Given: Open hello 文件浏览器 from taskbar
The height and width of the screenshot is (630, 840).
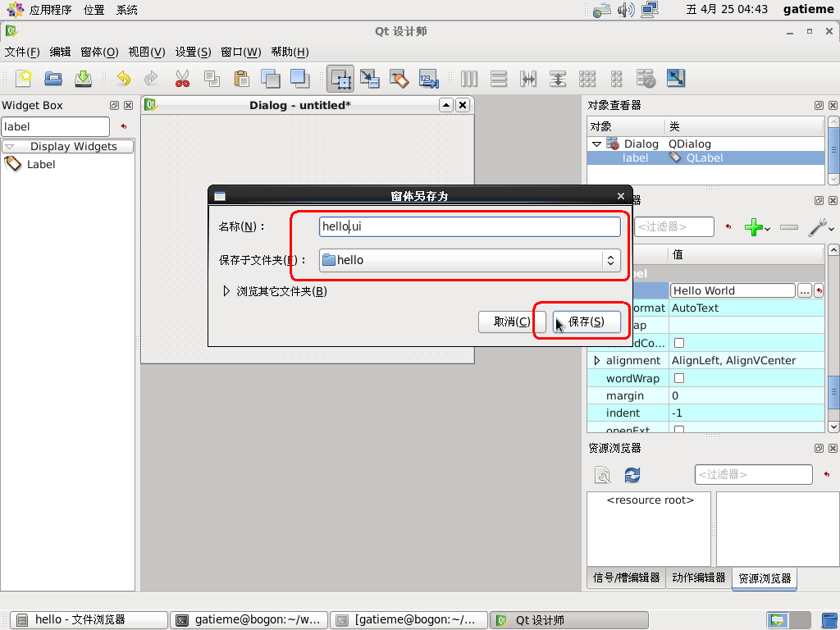Looking at the screenshot, I should coord(89,620).
